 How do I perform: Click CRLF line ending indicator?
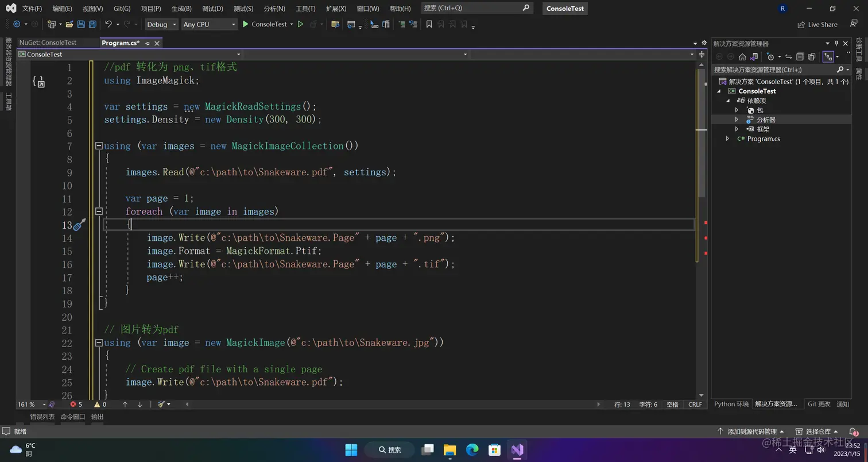click(695, 405)
